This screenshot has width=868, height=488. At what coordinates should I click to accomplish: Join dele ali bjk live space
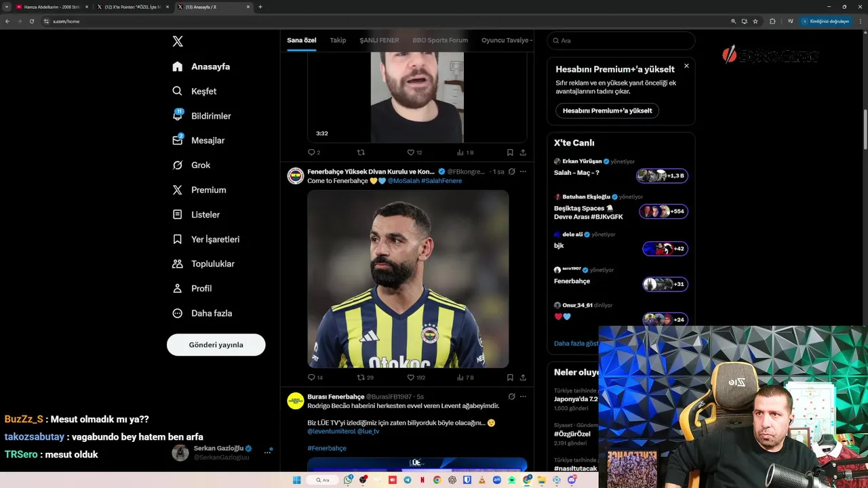coord(665,249)
